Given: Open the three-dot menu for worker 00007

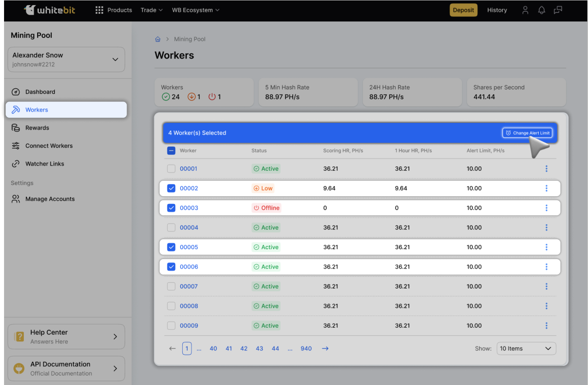Looking at the screenshot, I should (x=546, y=286).
